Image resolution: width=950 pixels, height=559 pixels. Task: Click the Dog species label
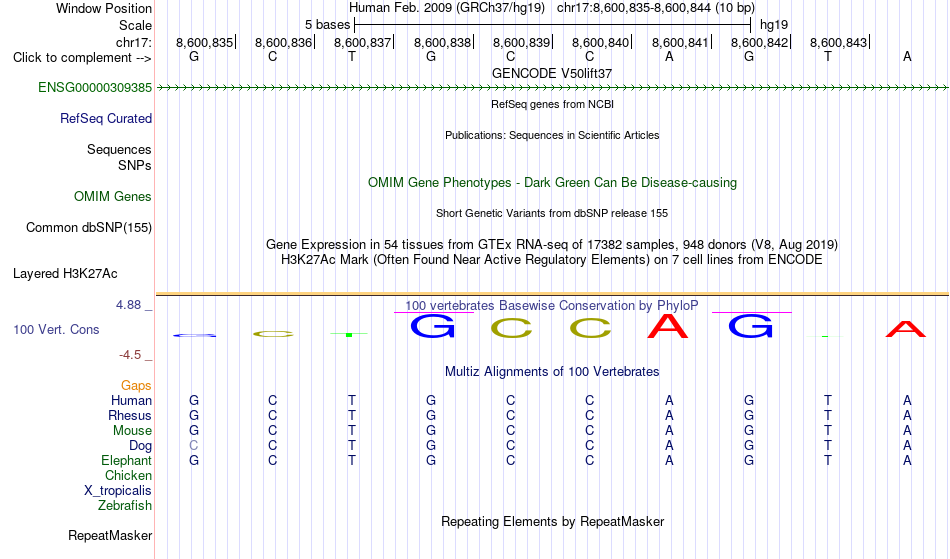(x=141, y=446)
